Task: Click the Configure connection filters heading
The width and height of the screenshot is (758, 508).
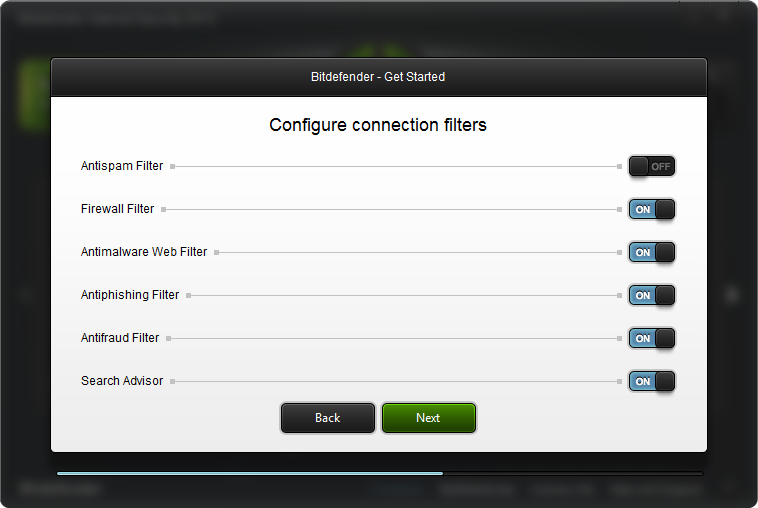Action: (378, 125)
